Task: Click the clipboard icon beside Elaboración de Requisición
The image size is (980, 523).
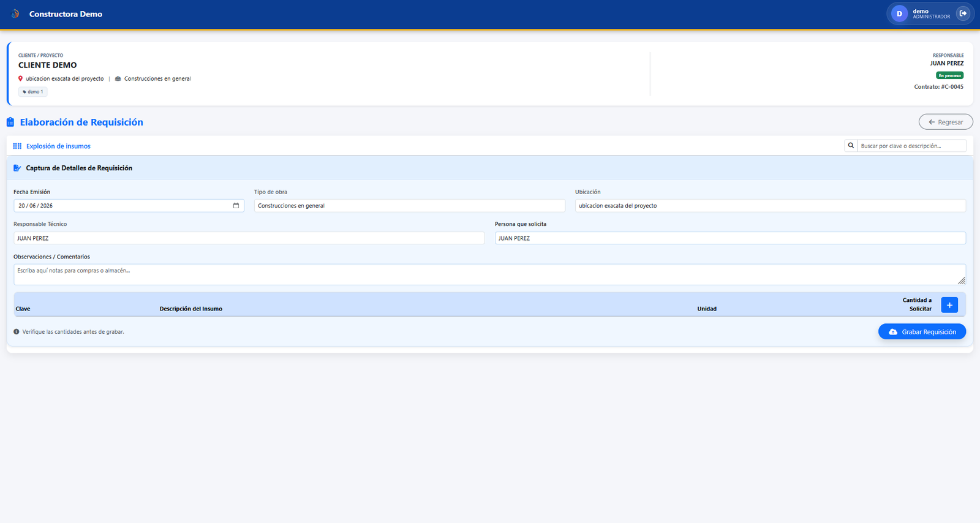Action: (x=10, y=122)
